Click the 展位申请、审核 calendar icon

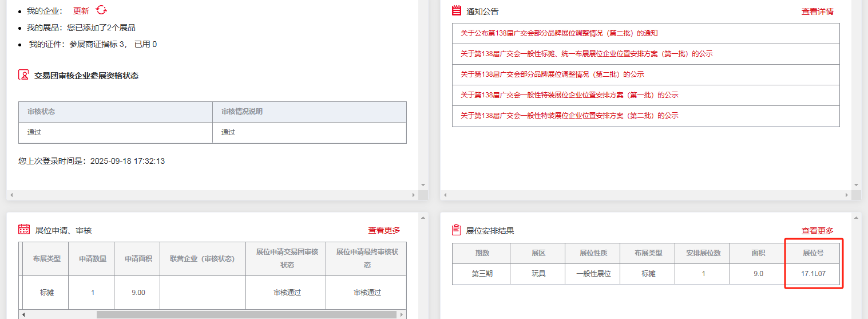pos(23,230)
